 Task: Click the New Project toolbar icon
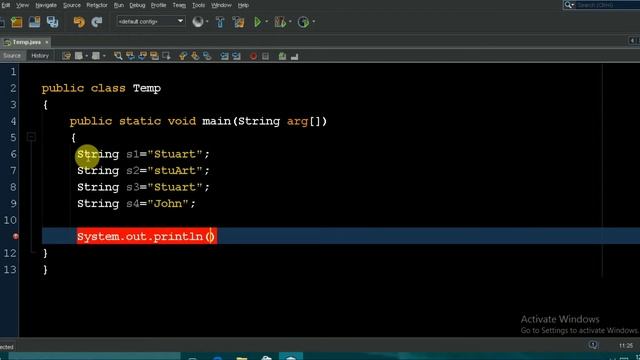[17, 22]
